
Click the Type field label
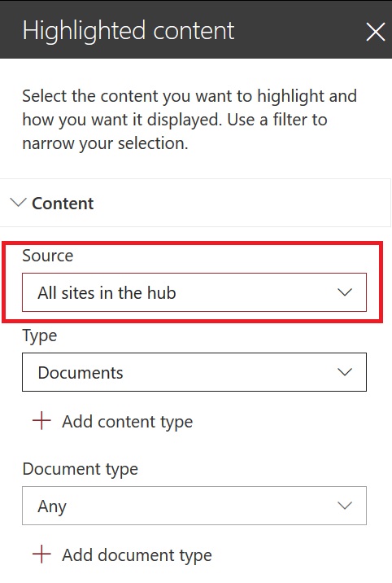pyautogui.click(x=40, y=336)
